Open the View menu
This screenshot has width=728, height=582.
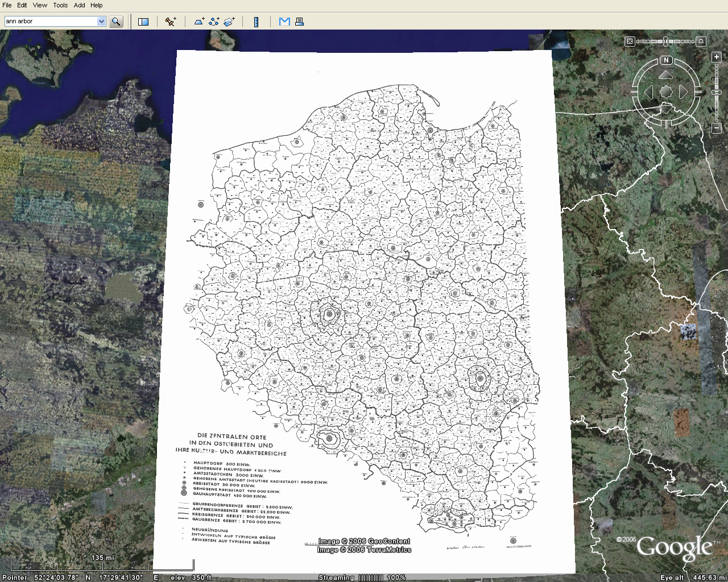[40, 5]
